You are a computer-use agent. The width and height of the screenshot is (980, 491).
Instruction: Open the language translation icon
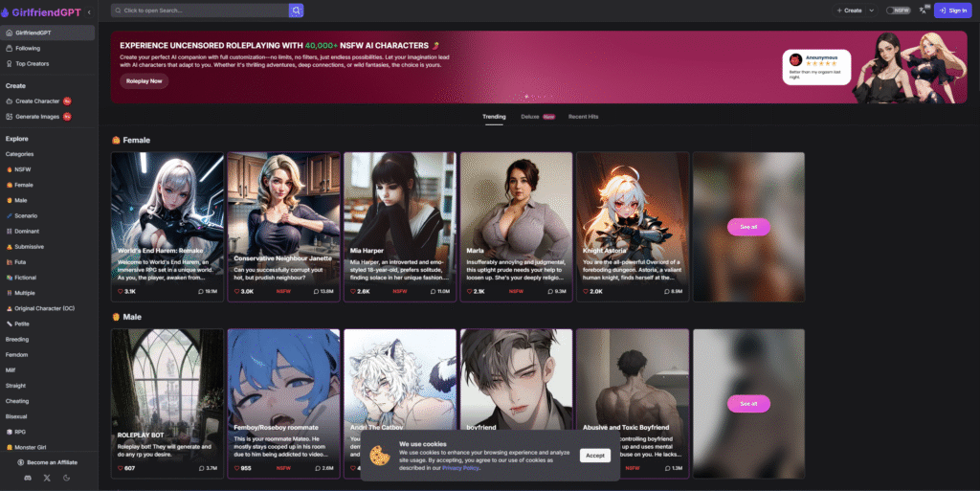[924, 10]
